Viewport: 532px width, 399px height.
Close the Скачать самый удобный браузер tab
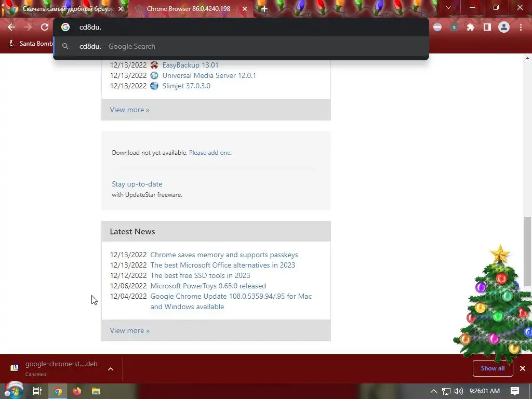pyautogui.click(x=121, y=9)
